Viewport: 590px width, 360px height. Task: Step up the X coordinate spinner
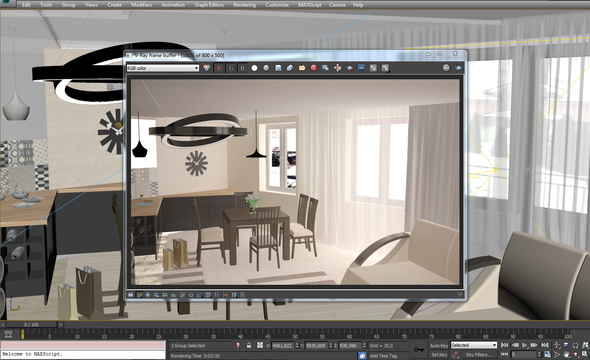[297, 344]
